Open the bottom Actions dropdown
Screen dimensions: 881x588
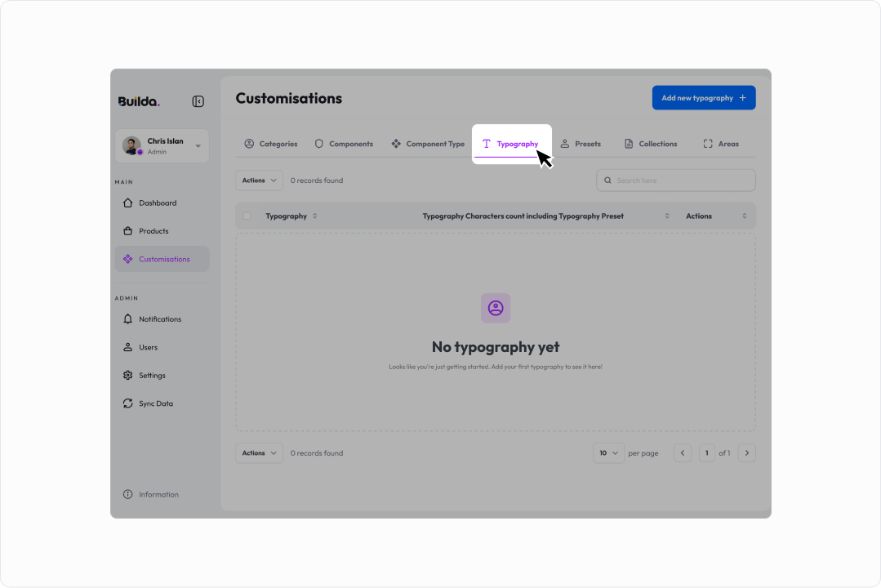(259, 453)
